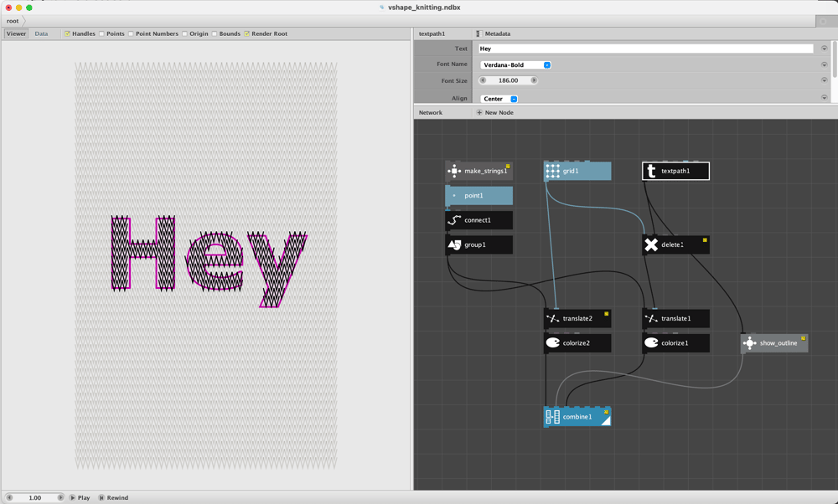Image resolution: width=838 pixels, height=504 pixels.
Task: Click the frame number field showing 1.00
Action: pos(34,497)
